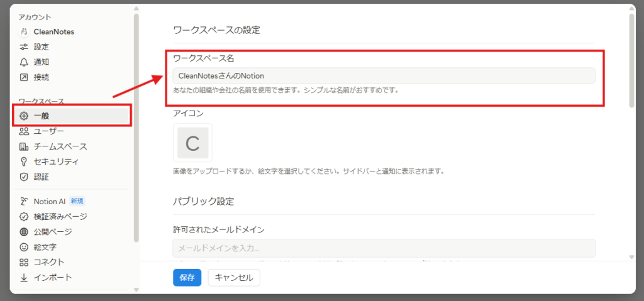Click the teamspace building icon
Screen dimensions: 644x301
tap(24, 146)
